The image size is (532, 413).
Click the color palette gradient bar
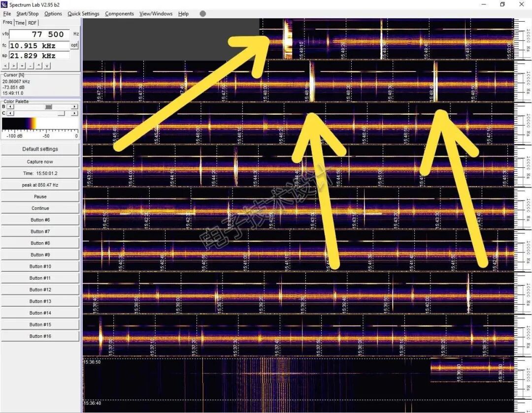click(x=40, y=124)
